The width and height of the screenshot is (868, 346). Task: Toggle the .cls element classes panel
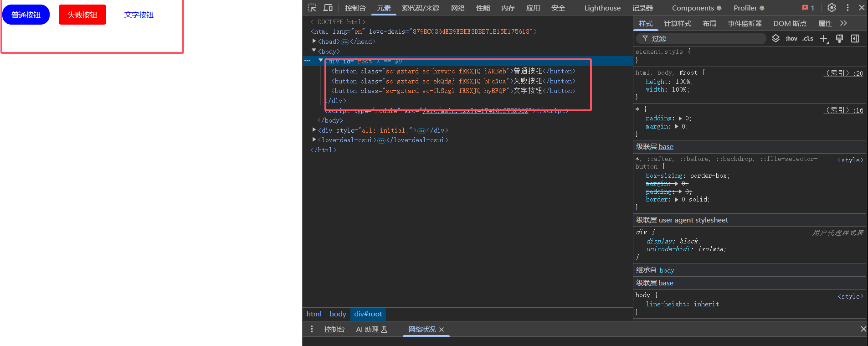[x=808, y=39]
